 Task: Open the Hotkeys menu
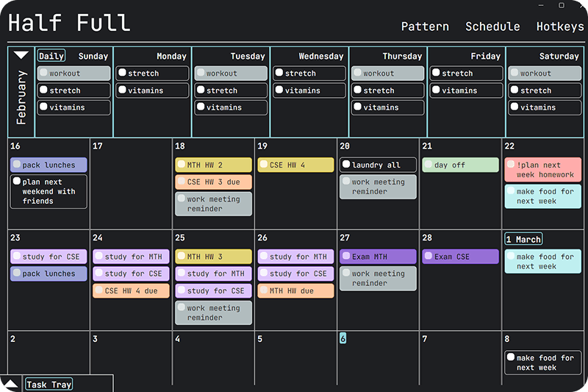560,26
